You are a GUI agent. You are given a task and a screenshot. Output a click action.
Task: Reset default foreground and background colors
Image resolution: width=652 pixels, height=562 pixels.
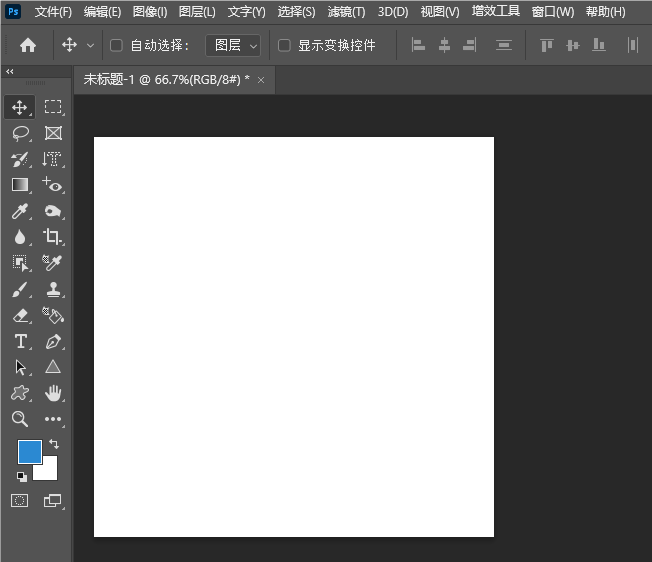[x=22, y=476]
